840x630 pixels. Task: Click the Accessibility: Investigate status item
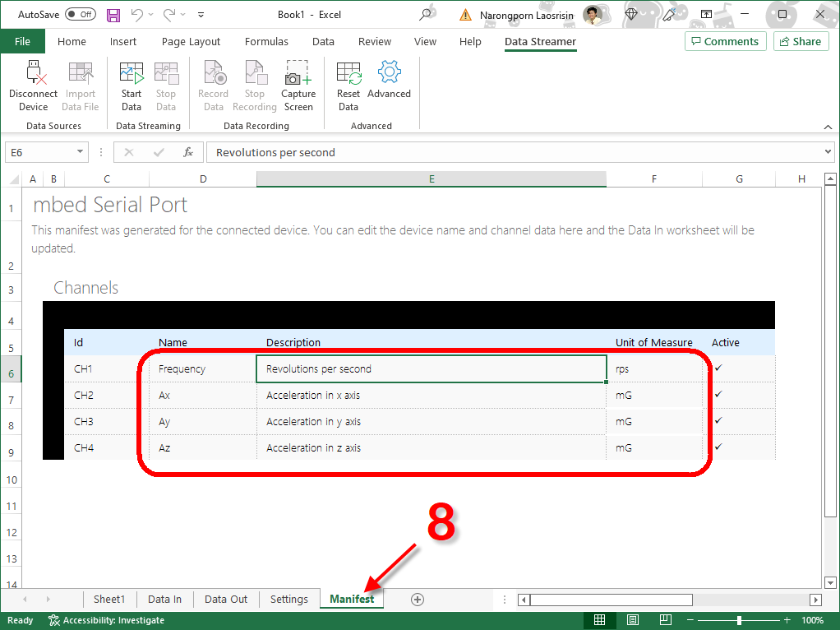[106, 620]
